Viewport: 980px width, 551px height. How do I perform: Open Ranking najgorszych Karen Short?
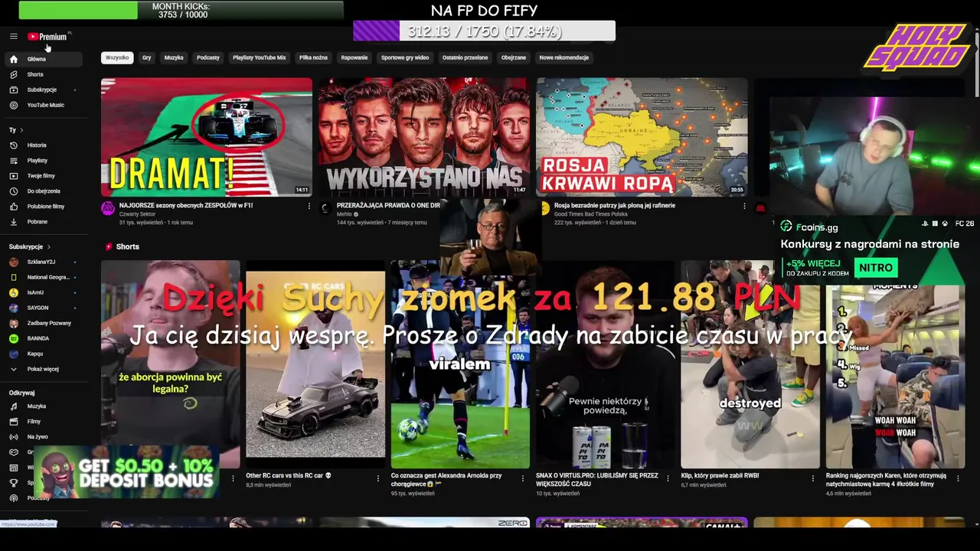[886, 479]
